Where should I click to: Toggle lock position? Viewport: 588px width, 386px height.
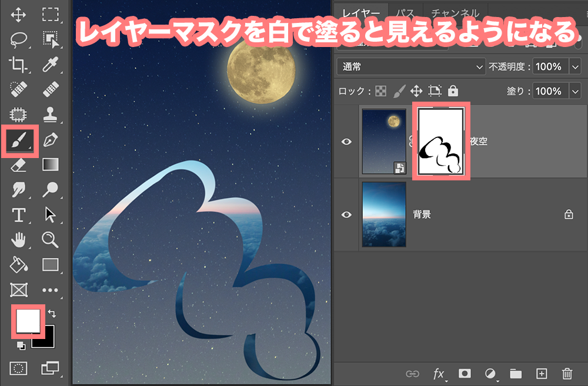(x=416, y=91)
